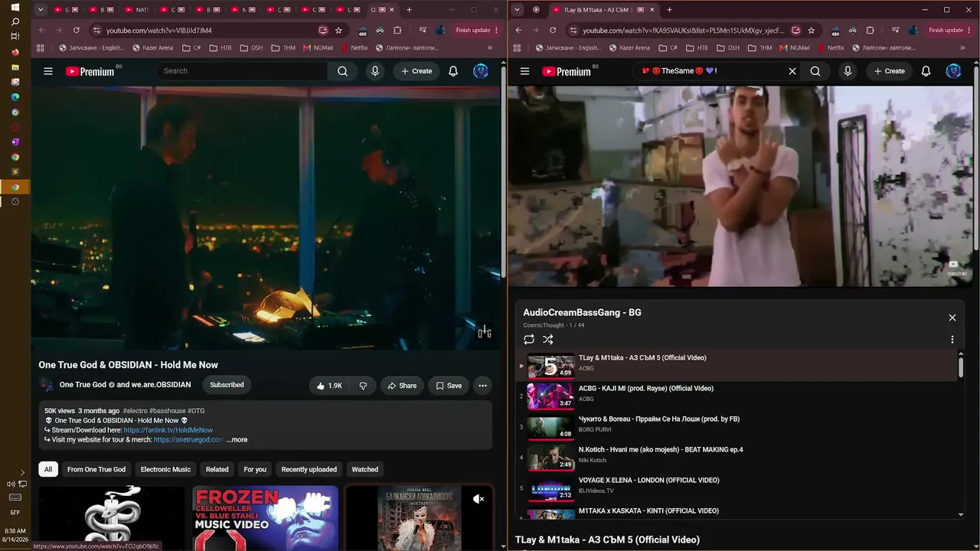This screenshot has width=980, height=551.
Task: Show hidden bookmarks chevron in left browser
Action: pyautogui.click(x=490, y=47)
